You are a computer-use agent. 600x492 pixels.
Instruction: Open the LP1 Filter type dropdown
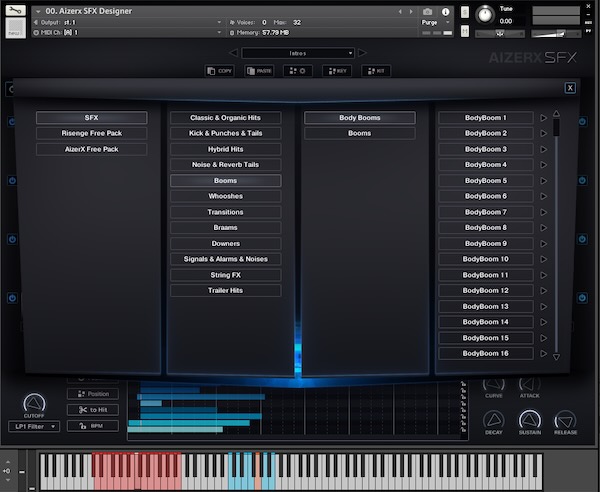tap(34, 426)
